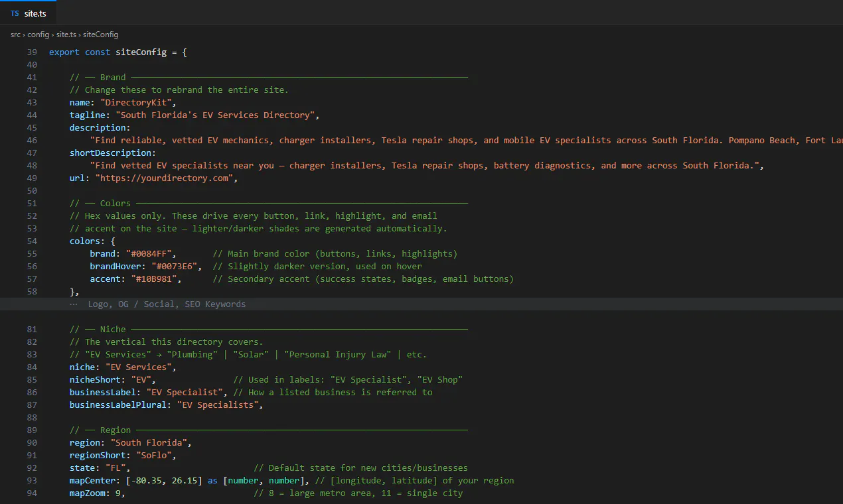Viewport: 843px width, 504px height.
Task: Click the tagline string "South Florida's EV Services Directory"
Action: point(215,115)
